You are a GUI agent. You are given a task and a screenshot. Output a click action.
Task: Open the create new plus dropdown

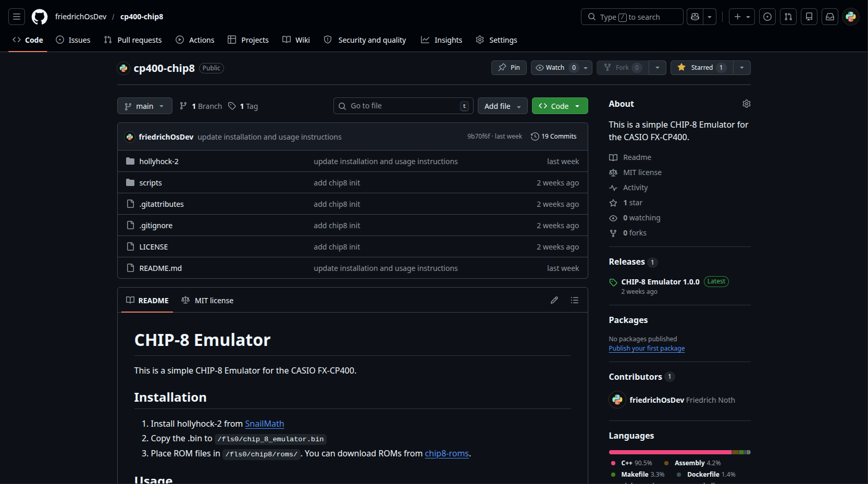[x=742, y=17]
